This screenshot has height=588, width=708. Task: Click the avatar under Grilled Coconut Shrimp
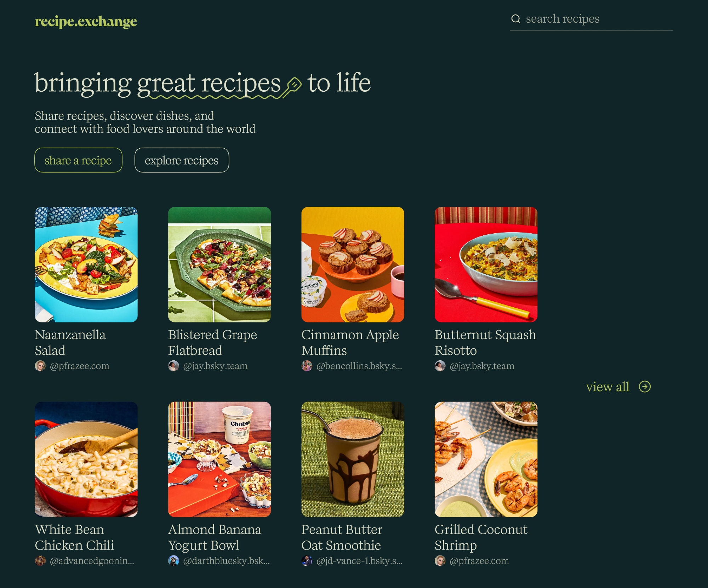pyautogui.click(x=440, y=561)
